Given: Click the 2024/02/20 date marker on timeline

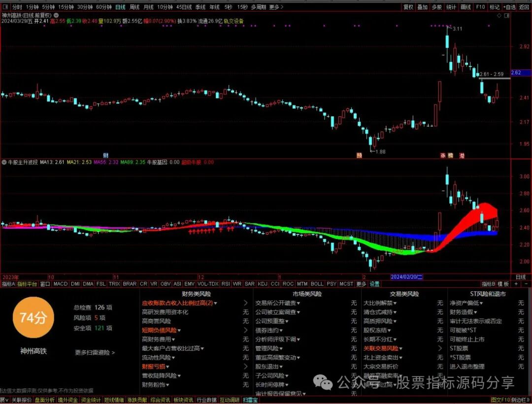Looking at the screenshot, I should tap(406, 277).
